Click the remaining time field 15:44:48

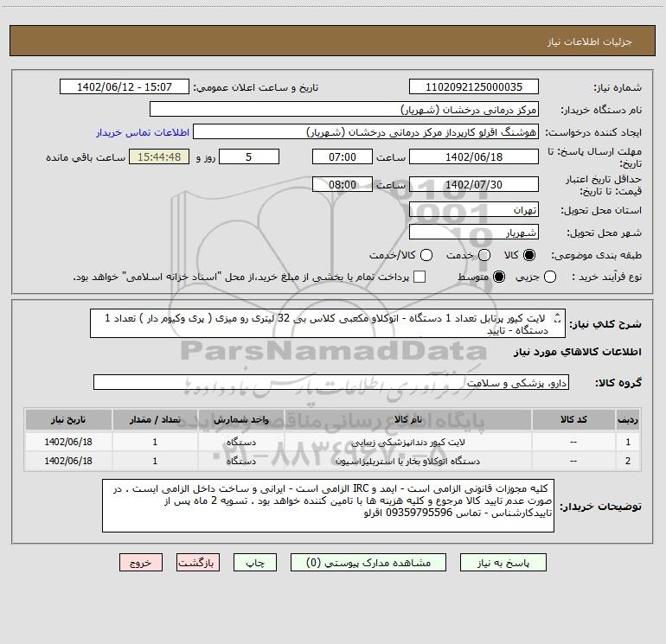pos(159,156)
